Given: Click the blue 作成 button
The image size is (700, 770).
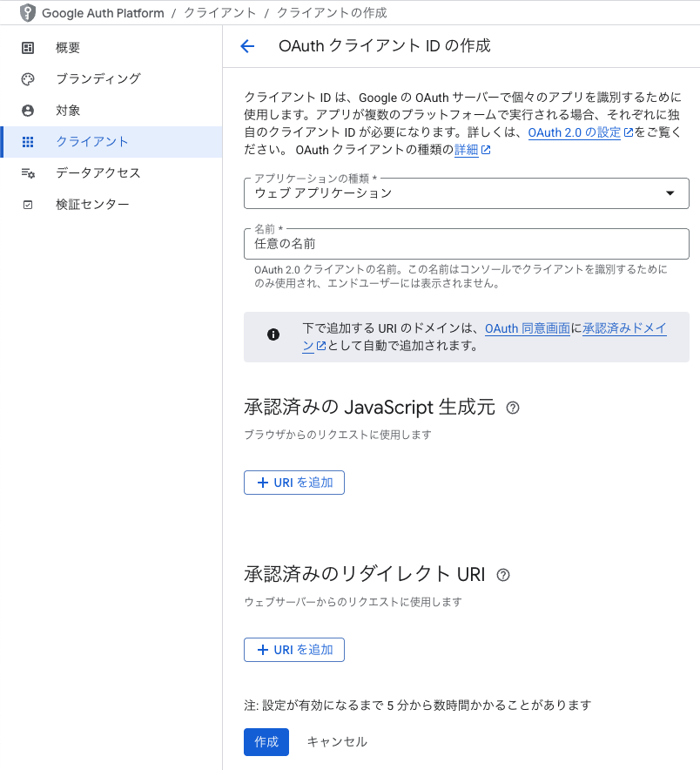Looking at the screenshot, I should 266,741.
